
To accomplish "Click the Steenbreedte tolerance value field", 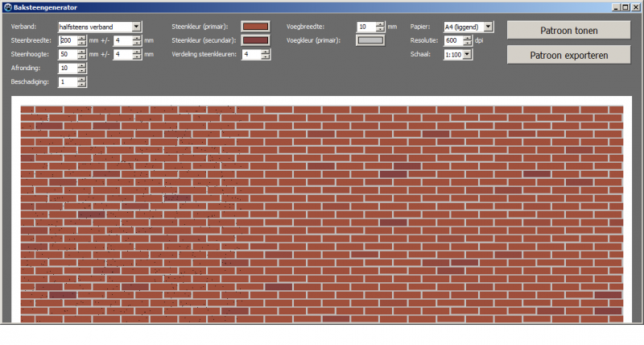I will (123, 40).
